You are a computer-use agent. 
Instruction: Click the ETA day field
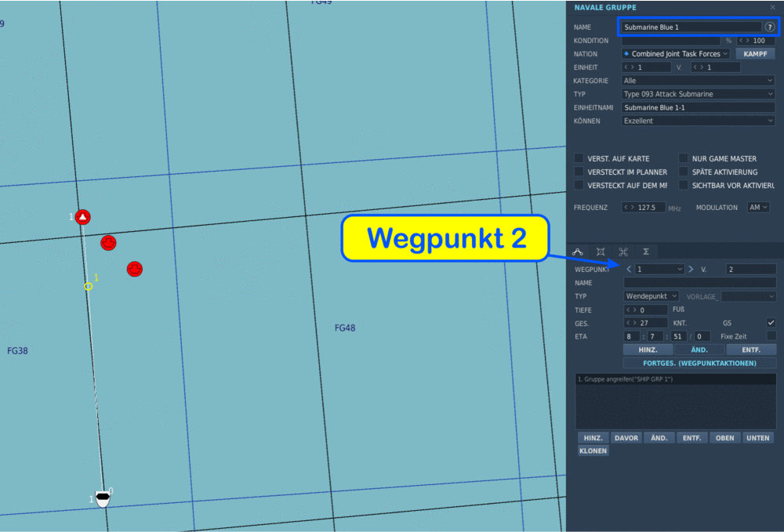pos(702,337)
